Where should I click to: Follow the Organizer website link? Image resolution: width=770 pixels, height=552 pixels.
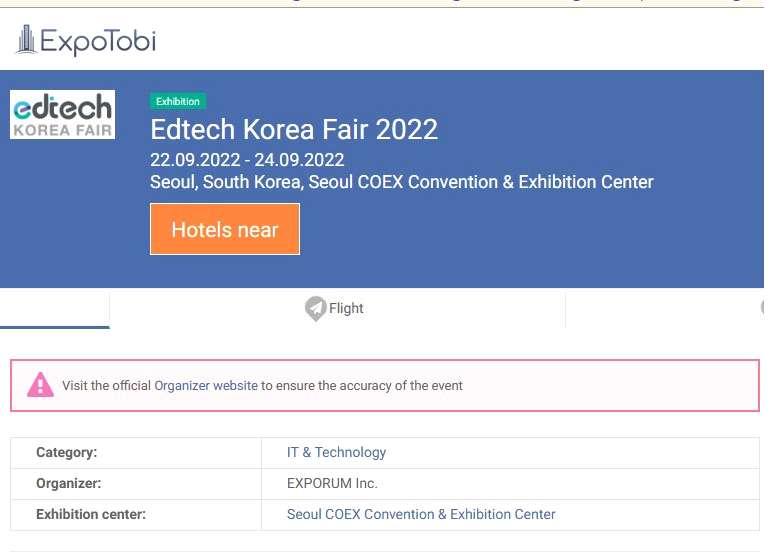206,385
